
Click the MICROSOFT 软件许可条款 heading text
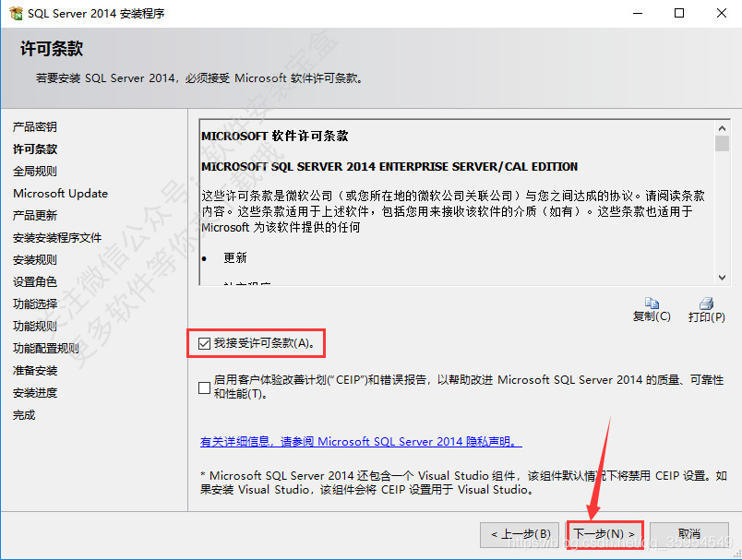click(x=274, y=137)
